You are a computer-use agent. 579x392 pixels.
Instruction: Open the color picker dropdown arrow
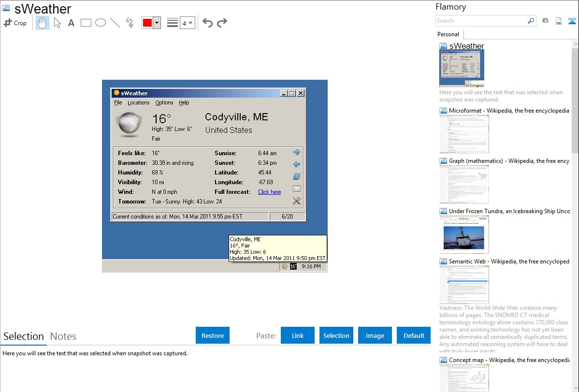coord(157,23)
